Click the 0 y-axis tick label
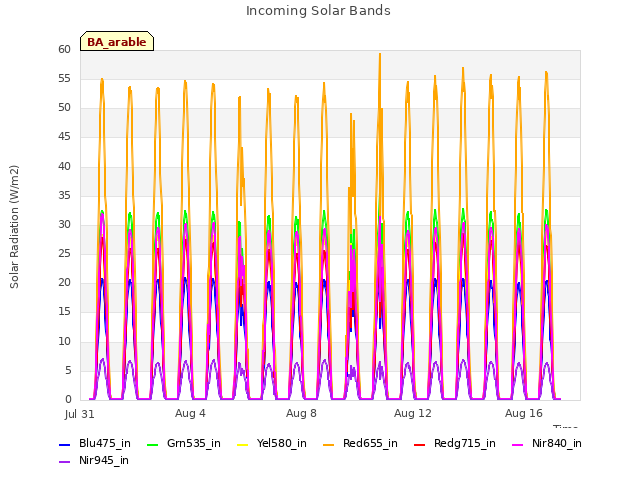Image resolution: width=640 pixels, height=480 pixels. click(68, 400)
